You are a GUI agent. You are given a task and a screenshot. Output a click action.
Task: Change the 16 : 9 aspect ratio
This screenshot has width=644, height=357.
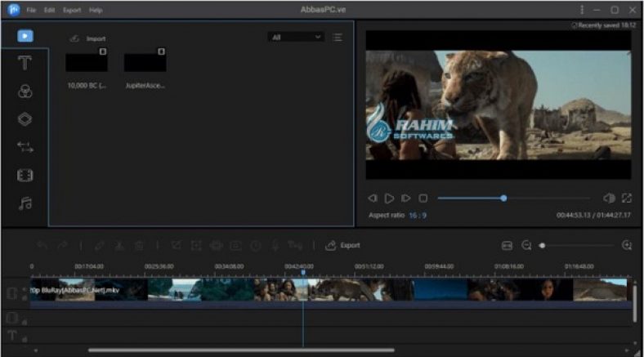(418, 216)
